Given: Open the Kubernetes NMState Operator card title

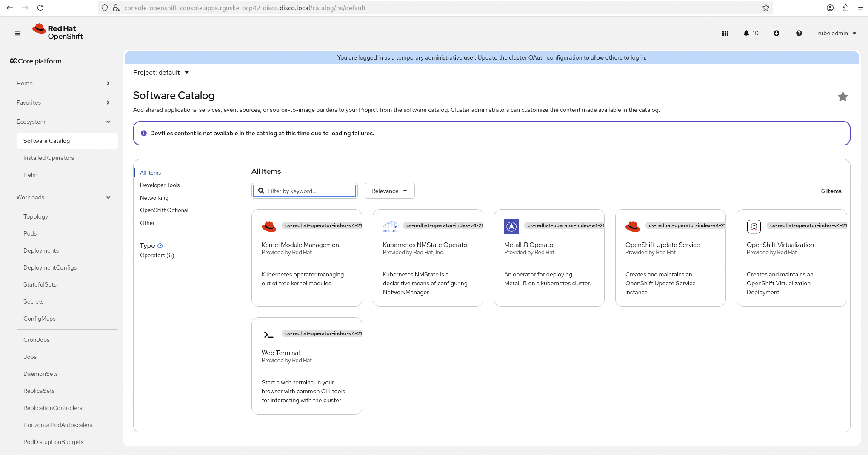Looking at the screenshot, I should [x=426, y=245].
